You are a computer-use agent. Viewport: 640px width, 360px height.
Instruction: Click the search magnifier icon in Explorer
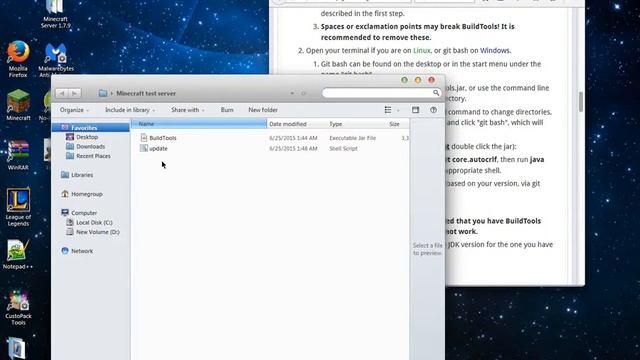[x=436, y=93]
